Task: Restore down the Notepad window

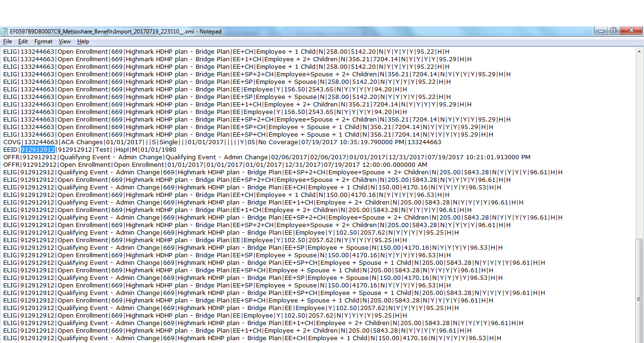Action: 613,31
